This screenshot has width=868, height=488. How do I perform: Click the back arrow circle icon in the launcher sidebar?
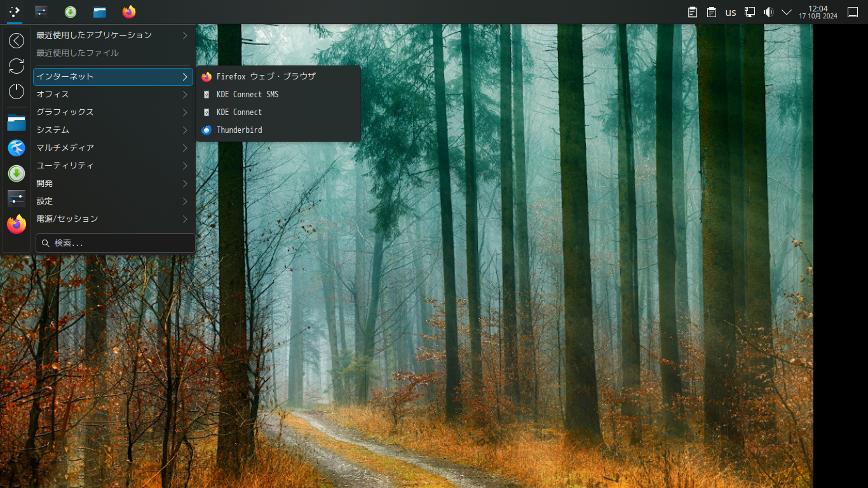[17, 41]
